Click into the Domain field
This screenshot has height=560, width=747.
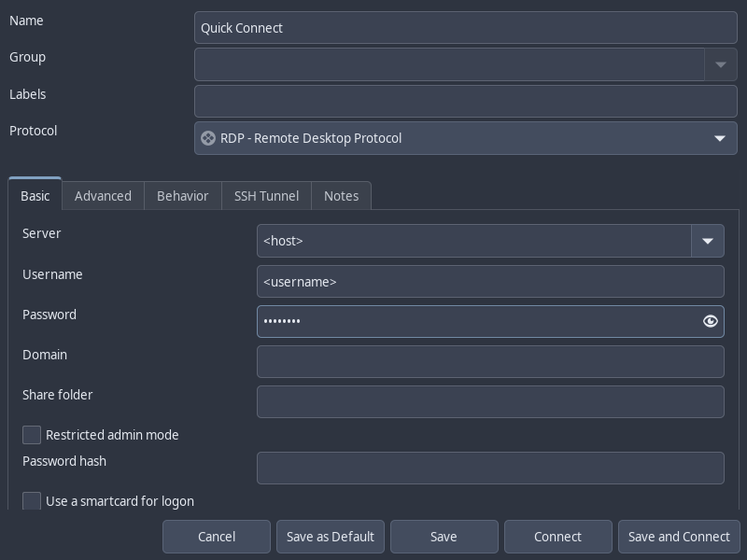[x=490, y=361]
